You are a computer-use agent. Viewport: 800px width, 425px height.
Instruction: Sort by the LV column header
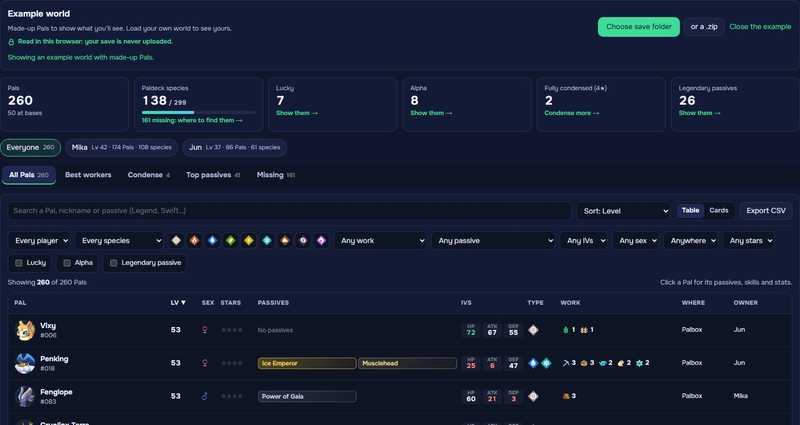tap(178, 303)
